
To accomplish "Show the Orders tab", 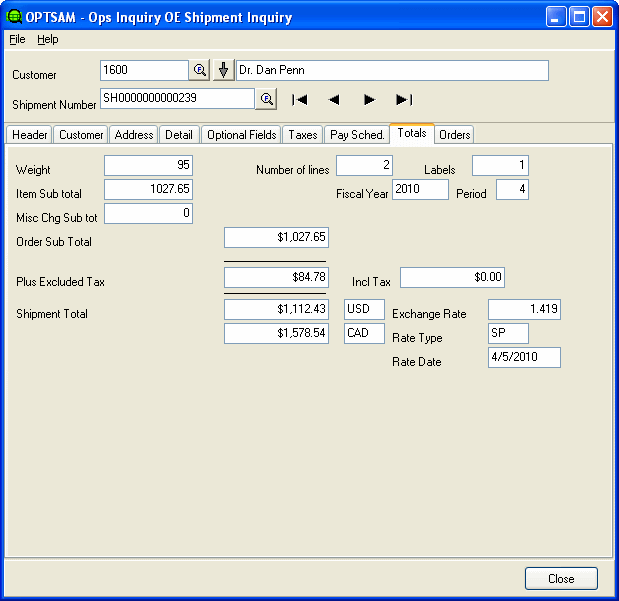I will click(455, 135).
